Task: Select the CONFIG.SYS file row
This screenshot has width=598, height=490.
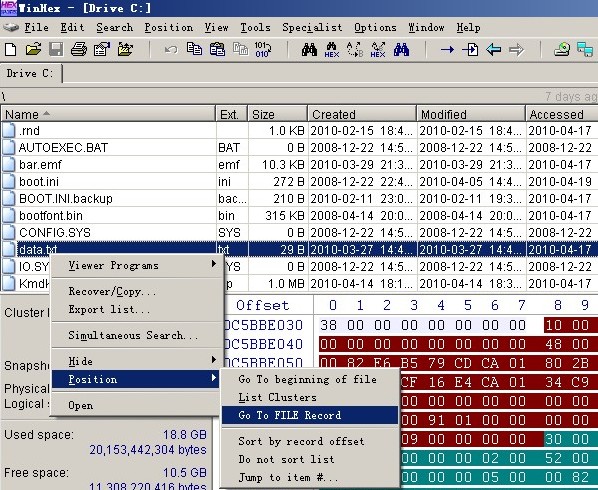Action: [x=299, y=233]
